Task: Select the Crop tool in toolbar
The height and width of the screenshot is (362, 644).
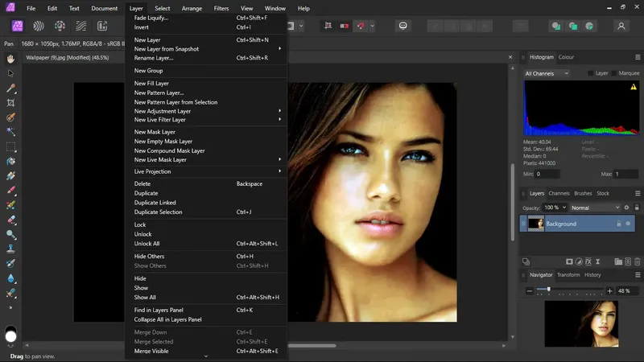Action: pos(11,103)
